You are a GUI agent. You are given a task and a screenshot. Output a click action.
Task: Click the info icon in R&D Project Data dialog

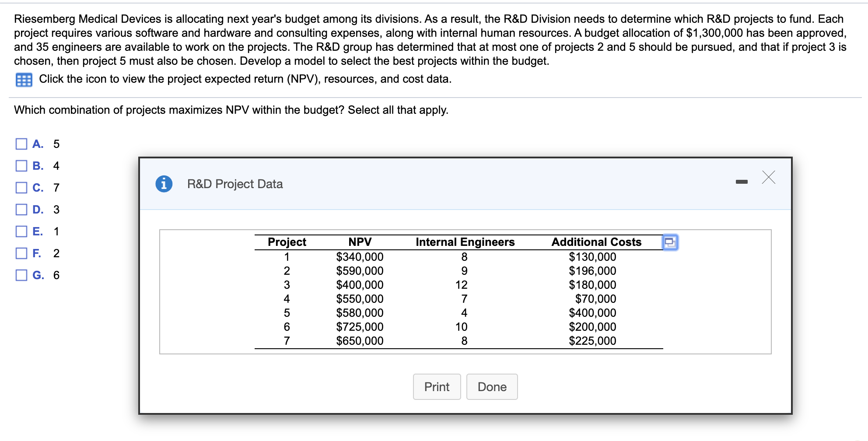coord(164,184)
